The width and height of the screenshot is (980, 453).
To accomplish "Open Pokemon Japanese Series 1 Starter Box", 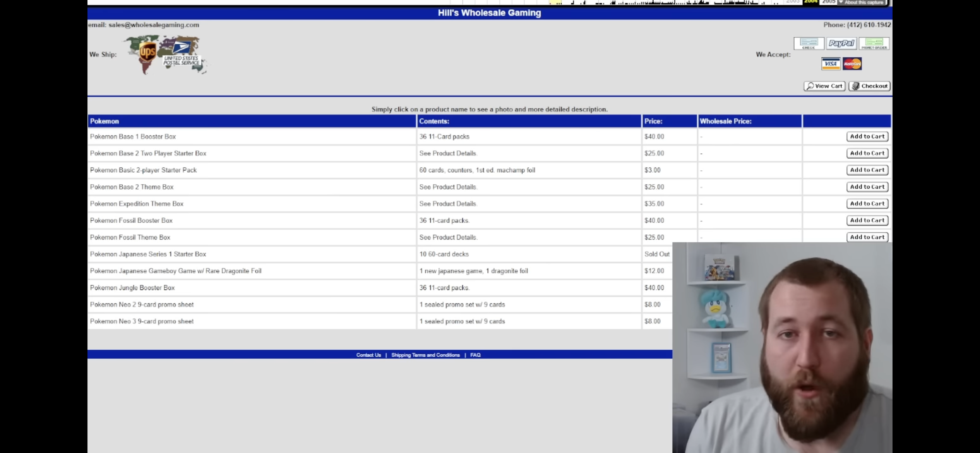I will point(148,254).
